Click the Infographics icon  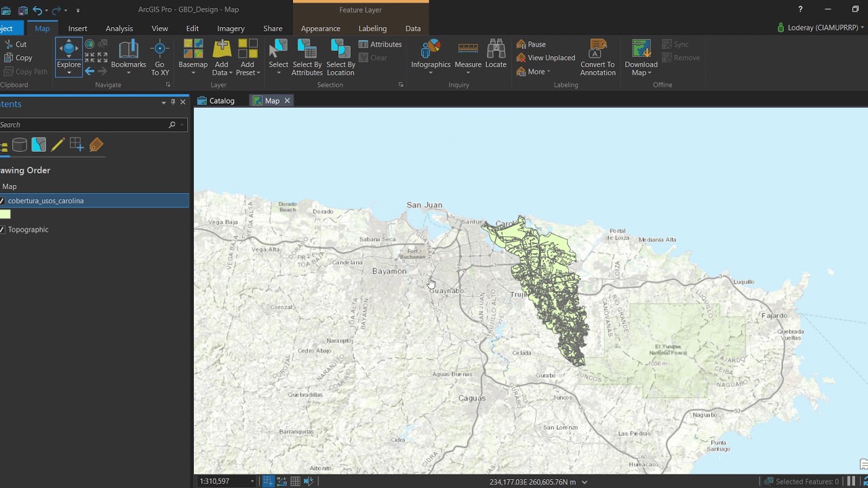(x=431, y=49)
